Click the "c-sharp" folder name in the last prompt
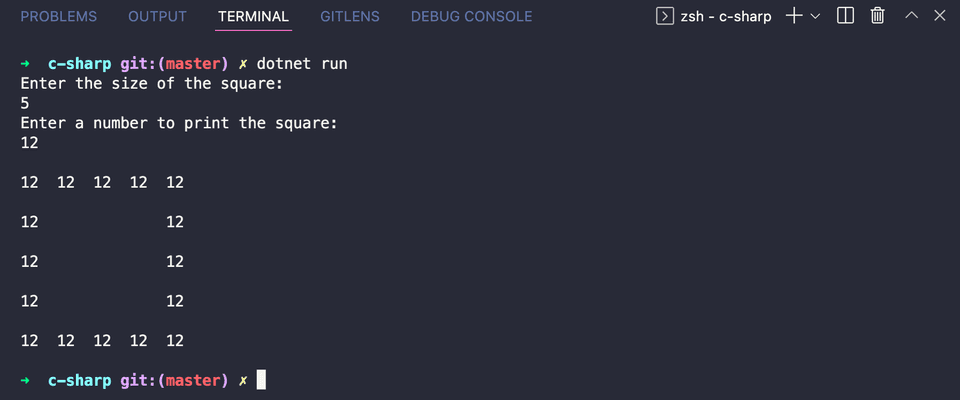This screenshot has height=400, width=960. coord(80,380)
